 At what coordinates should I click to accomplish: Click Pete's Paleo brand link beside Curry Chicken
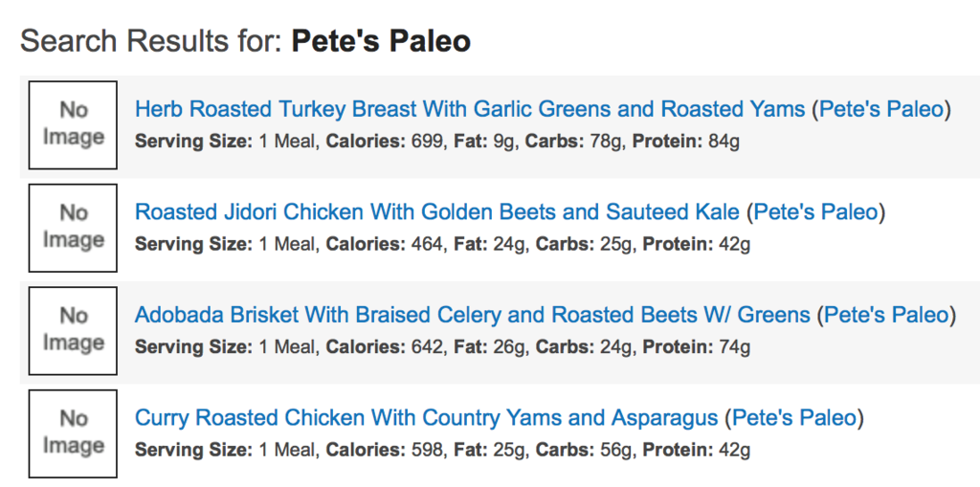(x=793, y=418)
